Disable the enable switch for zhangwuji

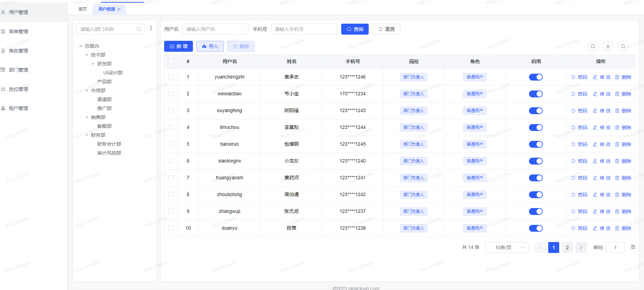536,212
